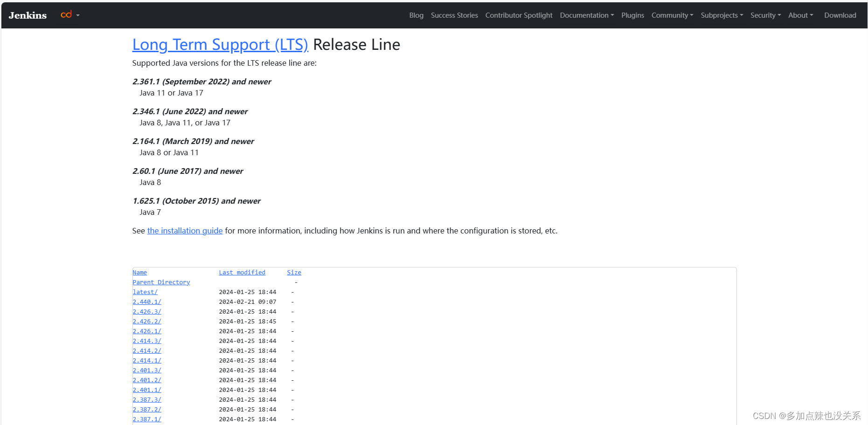
Task: Open the 2.401.1/ release folder
Action: [147, 390]
